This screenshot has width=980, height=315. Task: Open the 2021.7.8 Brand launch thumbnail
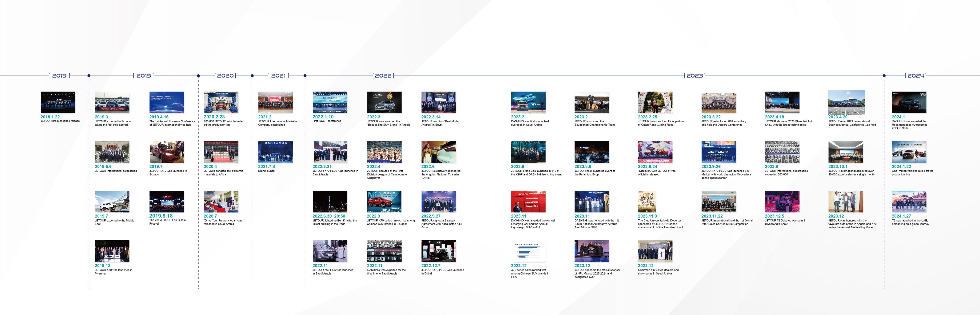tap(275, 152)
